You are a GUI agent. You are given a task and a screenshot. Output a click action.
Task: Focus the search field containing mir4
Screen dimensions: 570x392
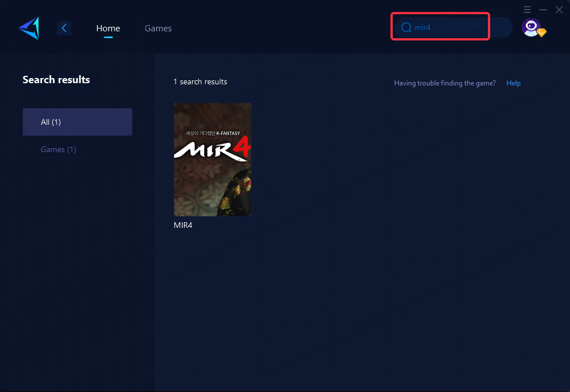[453, 27]
